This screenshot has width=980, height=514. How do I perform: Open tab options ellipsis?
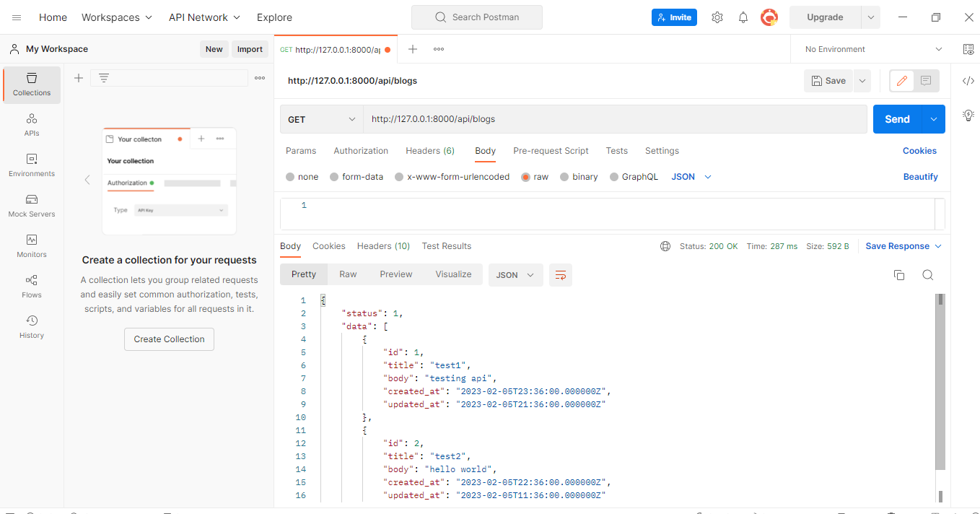439,49
